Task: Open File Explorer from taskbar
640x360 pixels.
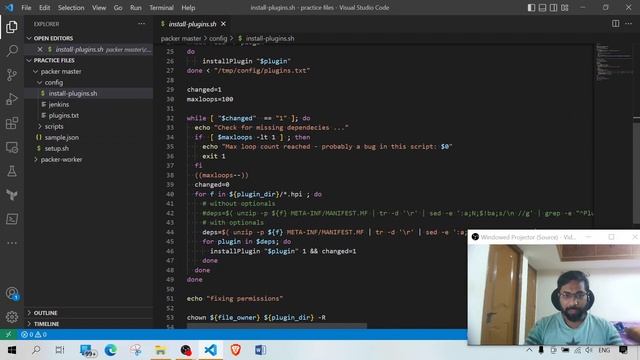Action: (160, 350)
